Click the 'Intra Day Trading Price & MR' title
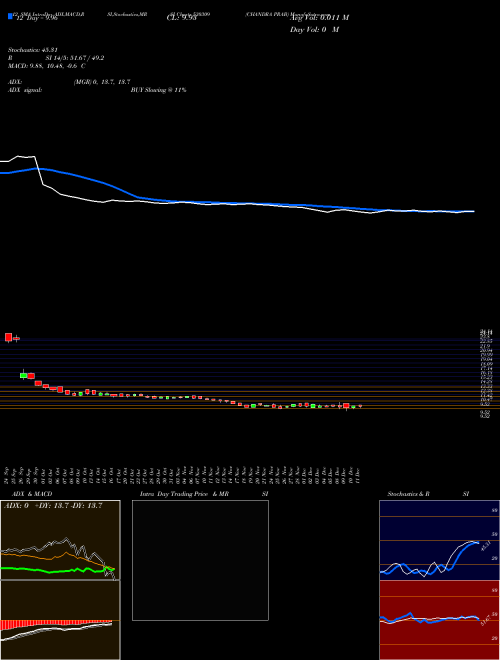Viewport: 500px width, 660px height. (x=184, y=494)
